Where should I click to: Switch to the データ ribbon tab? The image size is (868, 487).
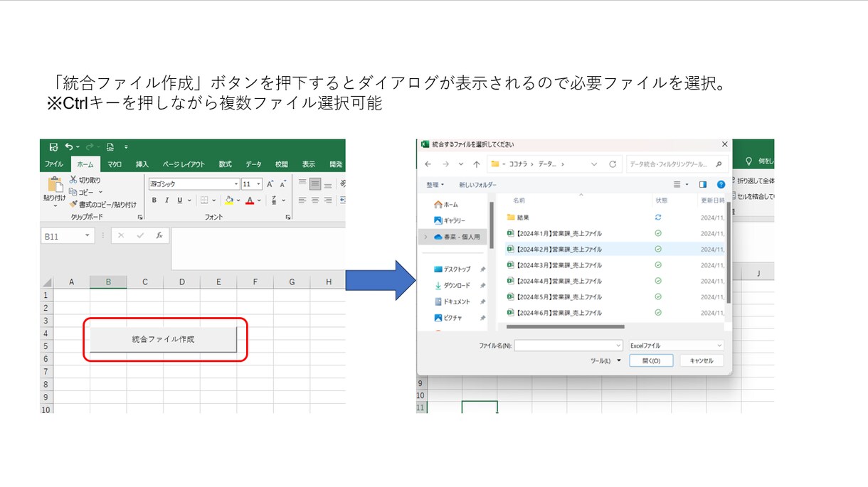(x=253, y=164)
